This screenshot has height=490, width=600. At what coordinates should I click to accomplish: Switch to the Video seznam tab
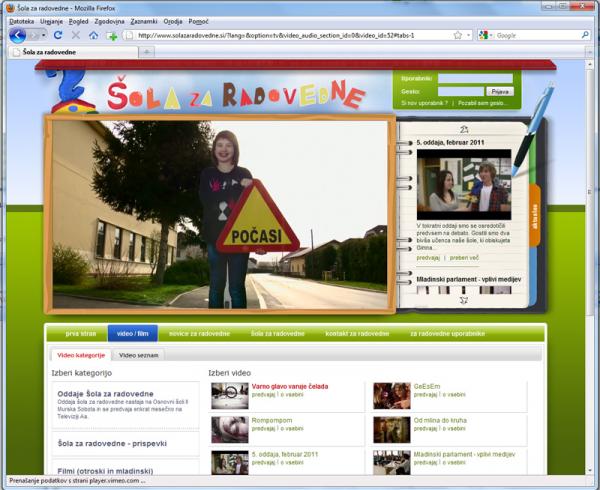[138, 354]
